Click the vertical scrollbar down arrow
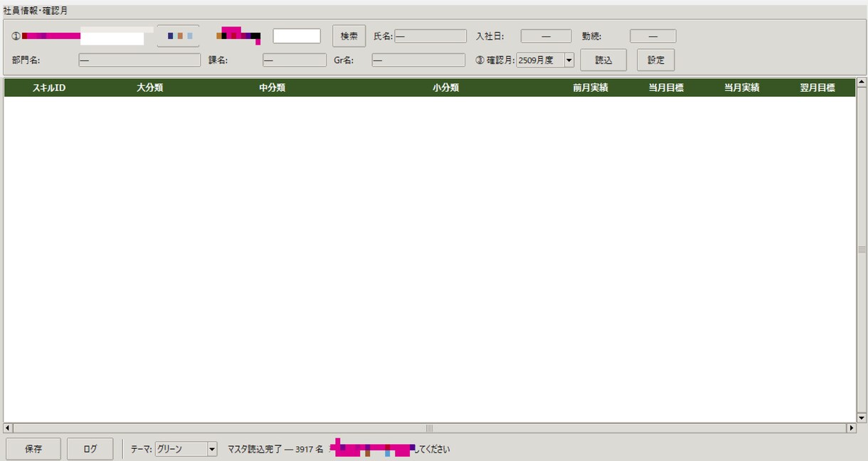Viewport: 868px width, 461px height. (x=862, y=418)
